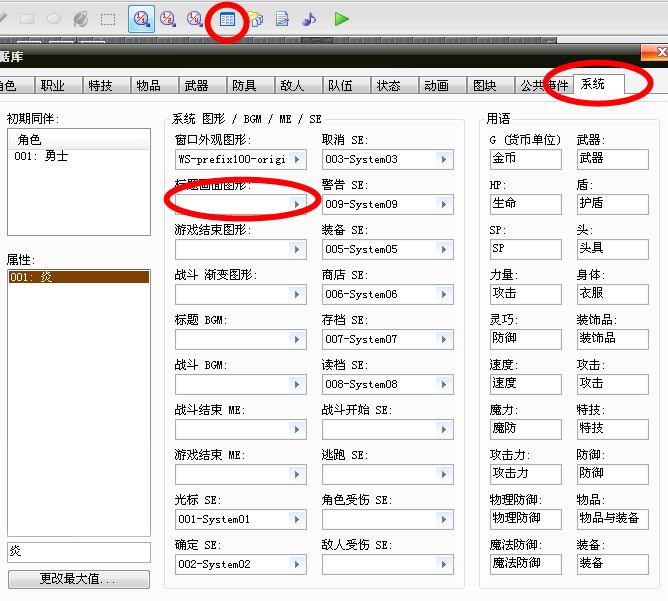Start playtest with green play arrow
Screen dimensions: 668x601
[341, 19]
